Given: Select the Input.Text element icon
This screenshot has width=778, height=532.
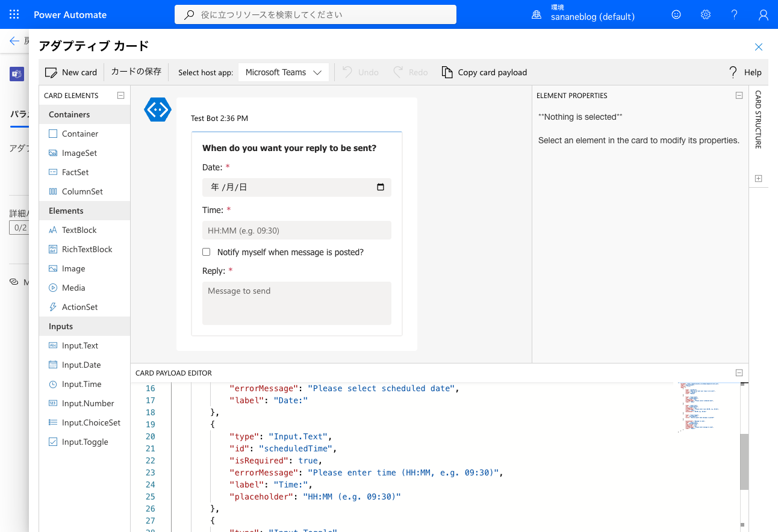Looking at the screenshot, I should [53, 345].
